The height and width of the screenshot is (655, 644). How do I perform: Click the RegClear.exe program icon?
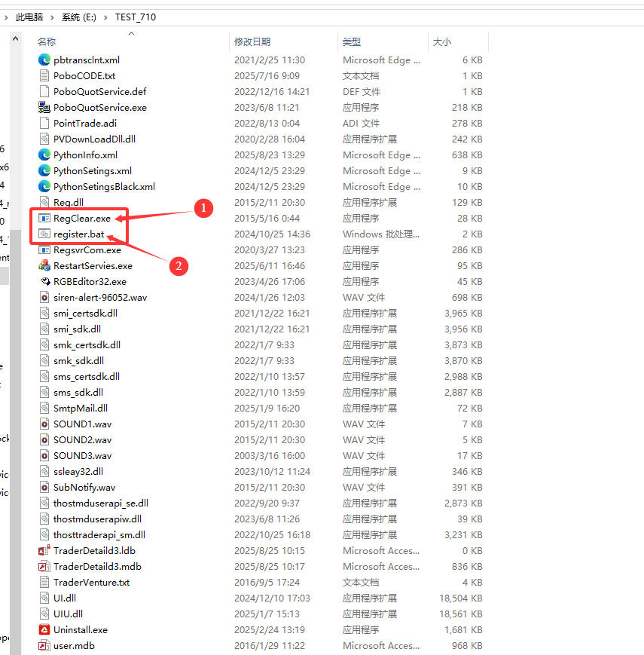click(44, 219)
